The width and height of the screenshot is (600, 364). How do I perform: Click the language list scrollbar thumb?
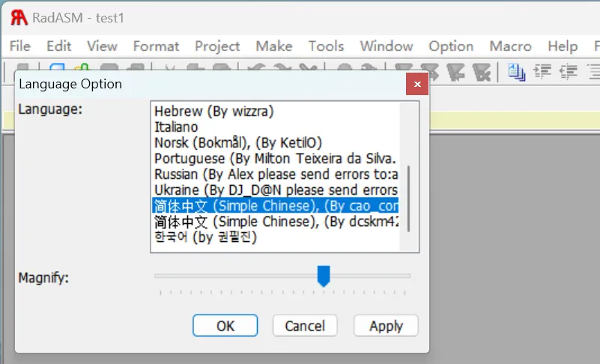pos(409,198)
